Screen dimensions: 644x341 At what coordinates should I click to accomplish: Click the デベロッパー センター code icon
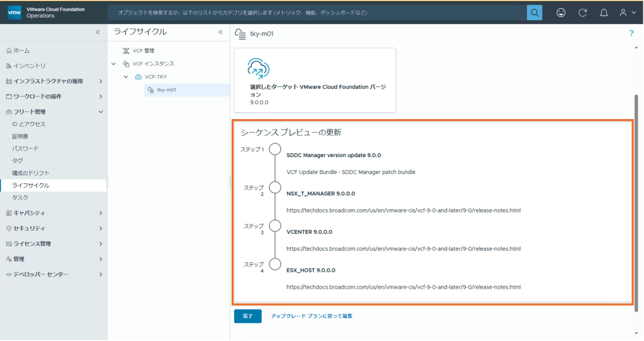(9, 274)
